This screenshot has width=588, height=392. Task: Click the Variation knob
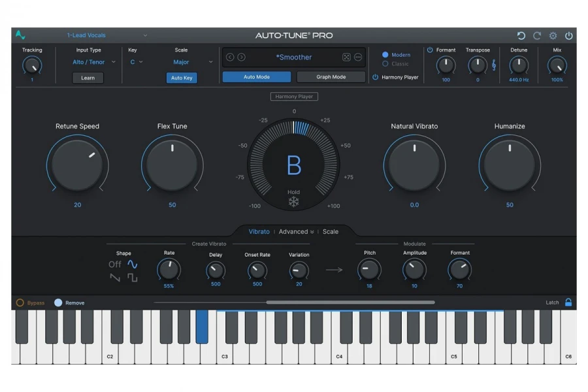point(299,270)
